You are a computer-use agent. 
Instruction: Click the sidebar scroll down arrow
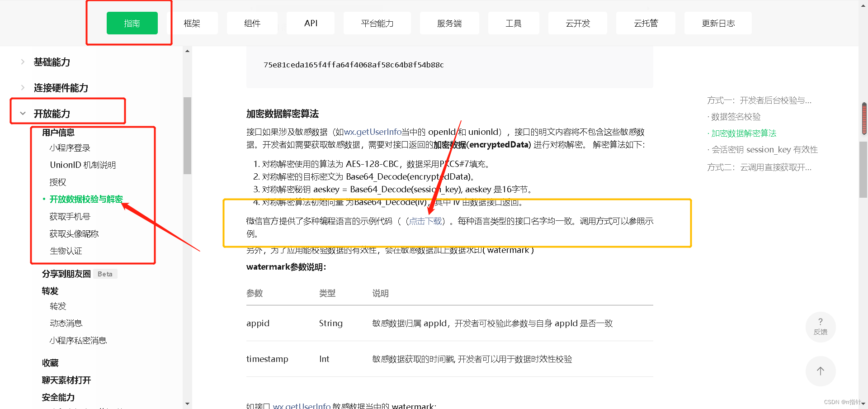[187, 404]
